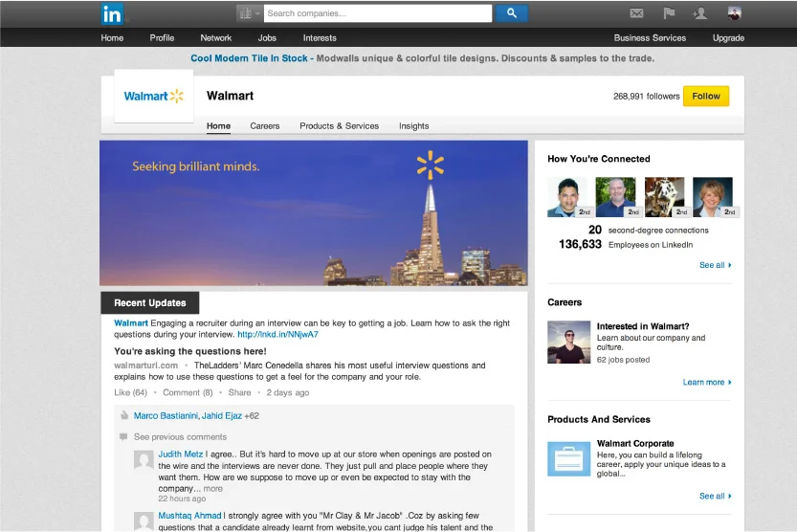
Task: Switch to the Insights tab
Action: click(413, 126)
